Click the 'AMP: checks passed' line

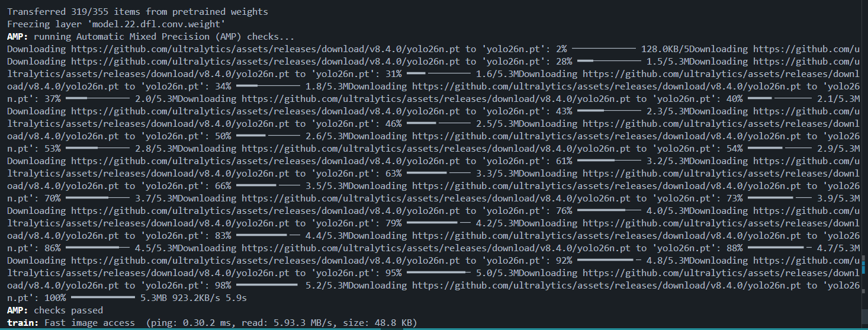[x=54, y=310]
